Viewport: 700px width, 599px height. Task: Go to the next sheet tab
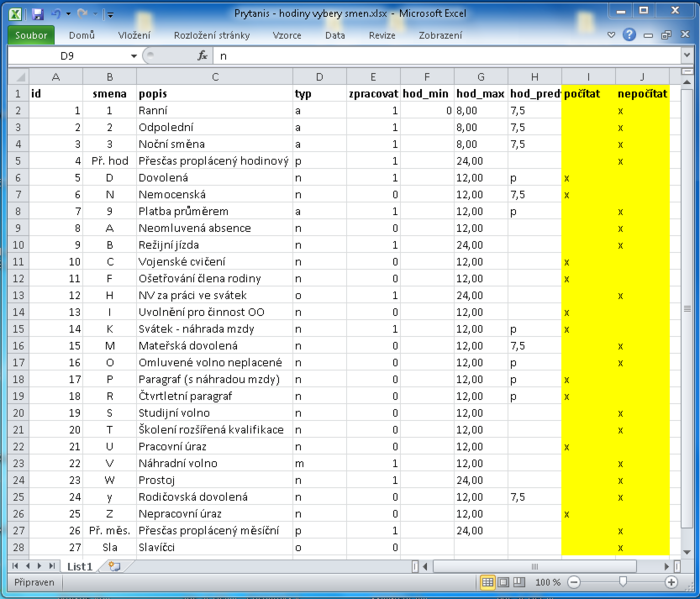[x=40, y=566]
